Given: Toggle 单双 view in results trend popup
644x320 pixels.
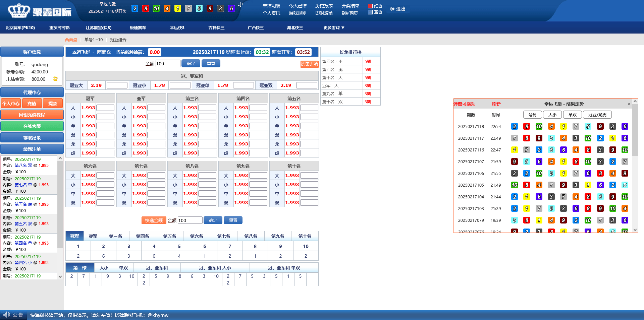Looking at the screenshot, I should click(x=572, y=115).
